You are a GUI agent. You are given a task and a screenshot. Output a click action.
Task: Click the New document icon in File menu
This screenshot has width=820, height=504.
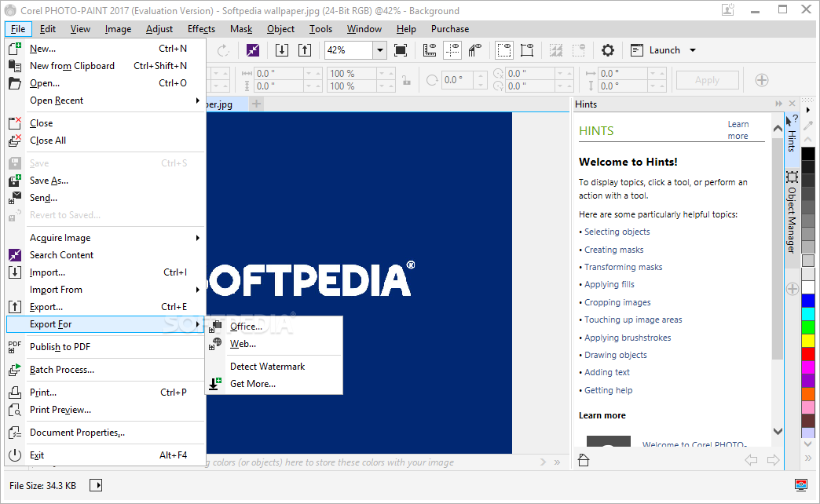[15, 49]
